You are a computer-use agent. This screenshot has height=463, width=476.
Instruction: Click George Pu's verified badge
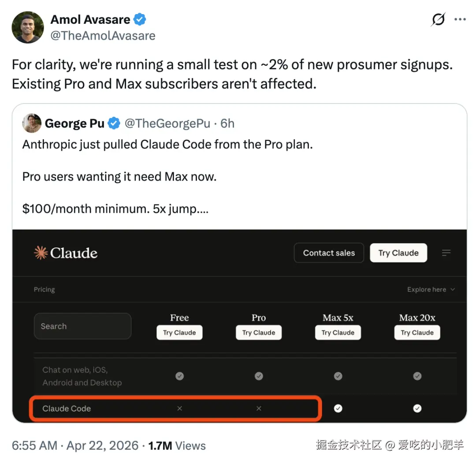[114, 124]
